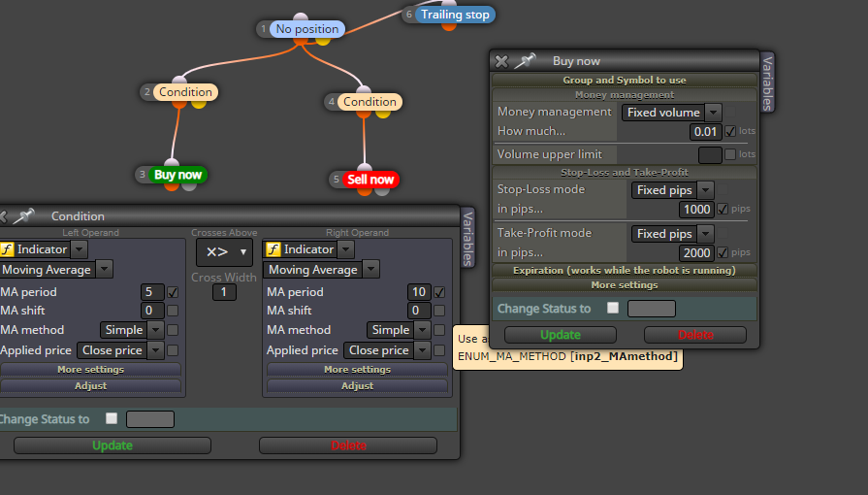
Task: Click Update in the Buy now panel
Action: point(561,335)
